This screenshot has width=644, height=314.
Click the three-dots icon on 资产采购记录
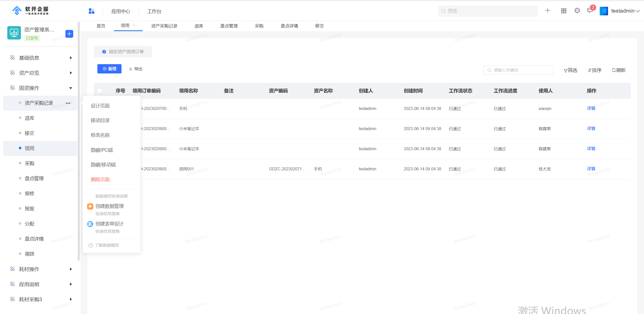pyautogui.click(x=68, y=103)
